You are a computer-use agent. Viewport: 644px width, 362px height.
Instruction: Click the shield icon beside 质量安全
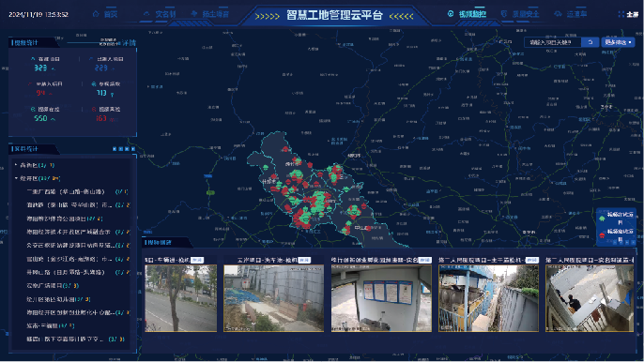coord(504,13)
